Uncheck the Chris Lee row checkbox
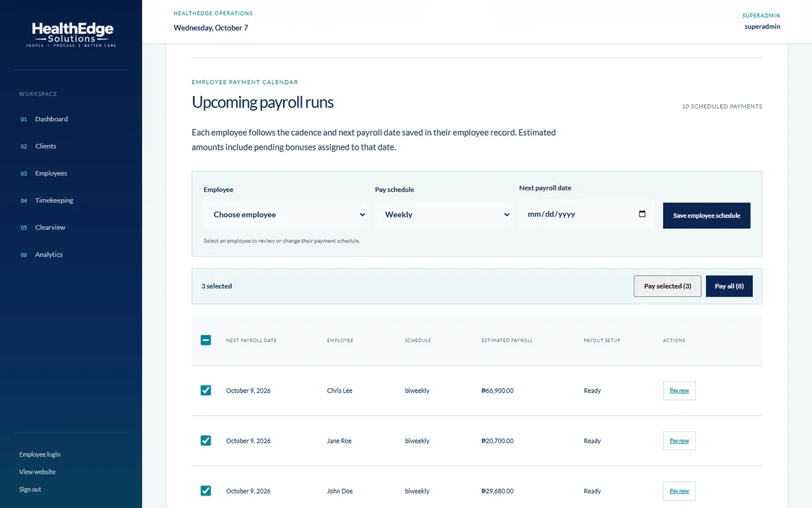 pyautogui.click(x=206, y=391)
